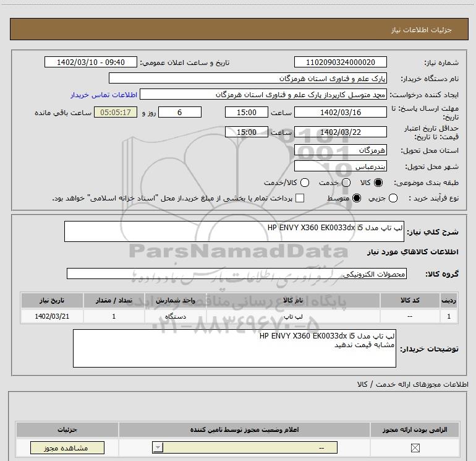
Task: Click the price validity time field 15:00
Action: [x=247, y=132]
